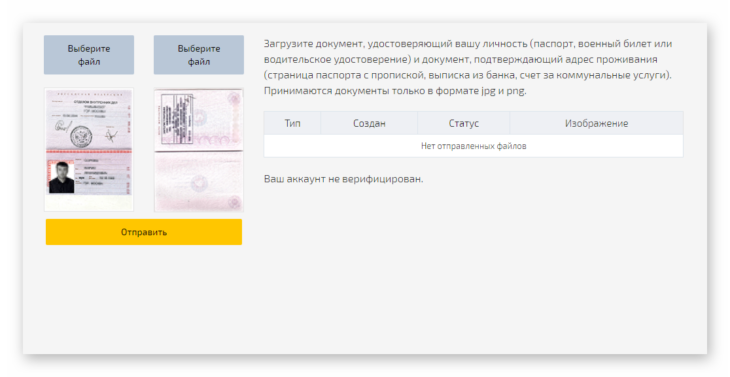Screen dimensions: 730x377
Task: Open the passport photo page thumbnail
Action: click(89, 150)
